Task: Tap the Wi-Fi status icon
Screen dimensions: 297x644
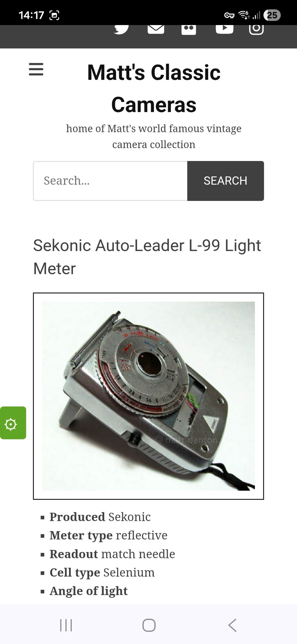Action: click(x=244, y=15)
